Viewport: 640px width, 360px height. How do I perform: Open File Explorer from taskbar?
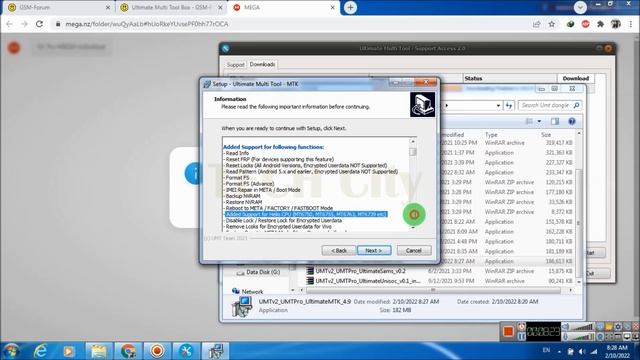(x=98, y=351)
